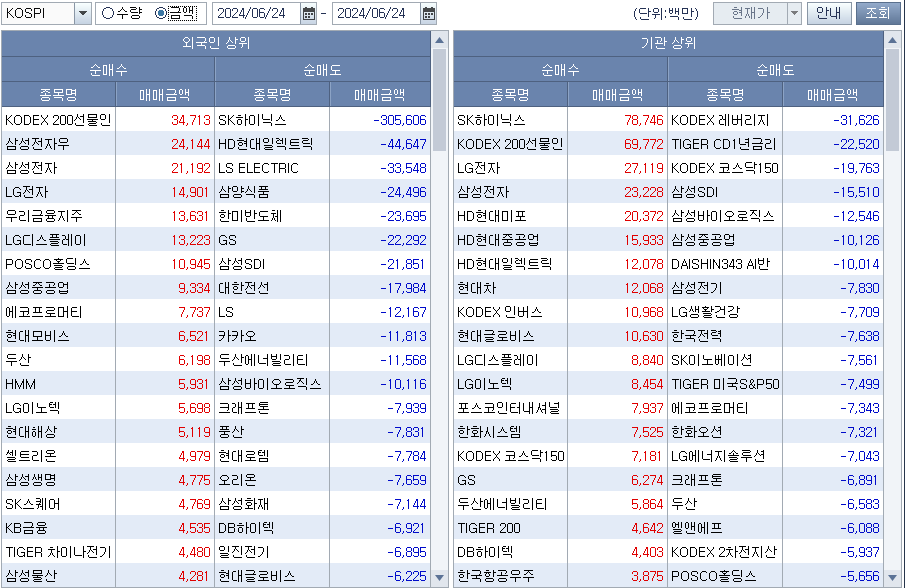
Task: Click institution panel scroll down arrow
Action: (892, 577)
